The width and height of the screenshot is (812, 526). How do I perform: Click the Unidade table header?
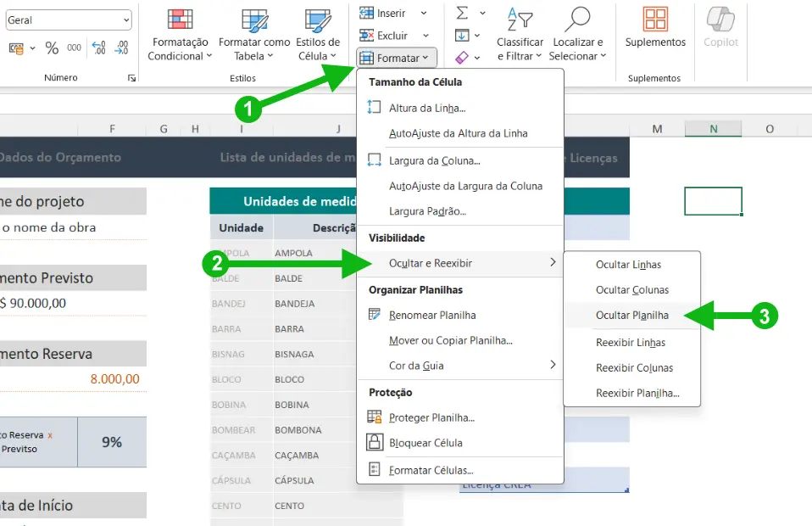tap(242, 228)
